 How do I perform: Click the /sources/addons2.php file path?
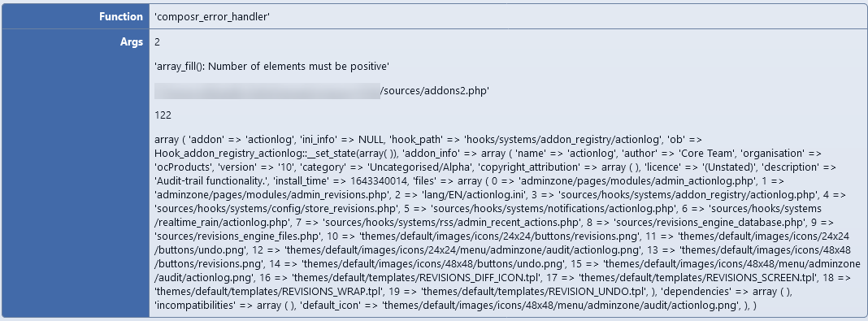[x=435, y=91]
